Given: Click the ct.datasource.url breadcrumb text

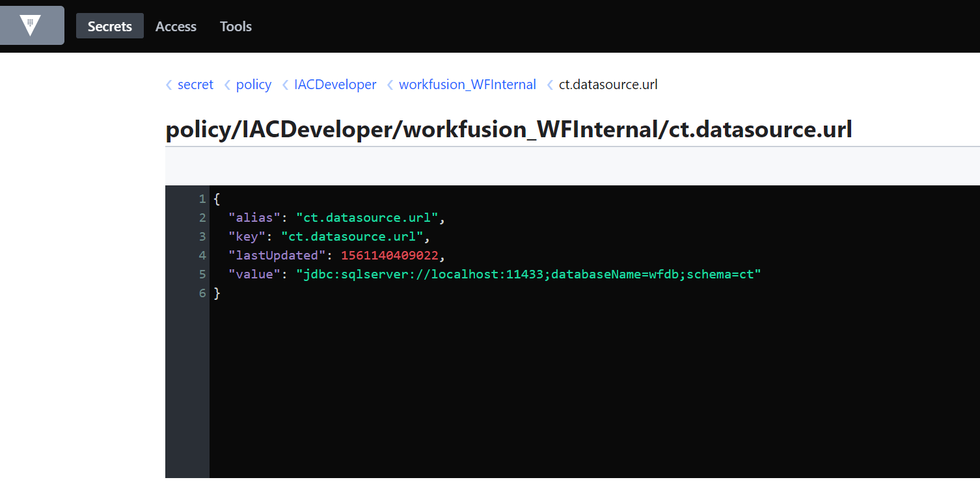Looking at the screenshot, I should pyautogui.click(x=608, y=85).
